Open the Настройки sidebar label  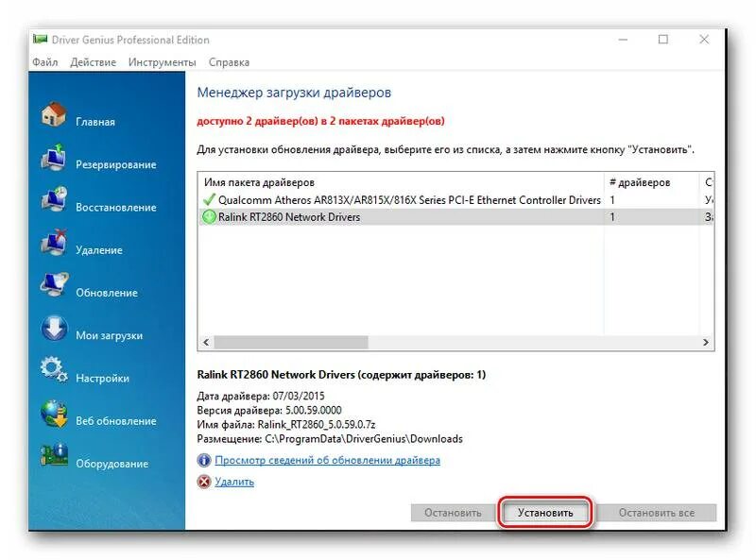102,379
